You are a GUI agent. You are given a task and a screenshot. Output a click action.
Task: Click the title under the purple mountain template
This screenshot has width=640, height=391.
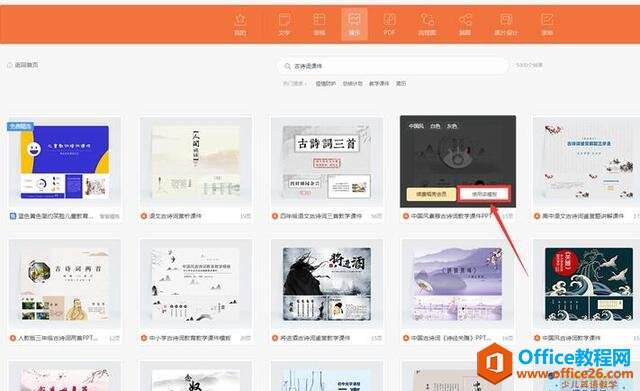pyautogui.click(x=451, y=338)
